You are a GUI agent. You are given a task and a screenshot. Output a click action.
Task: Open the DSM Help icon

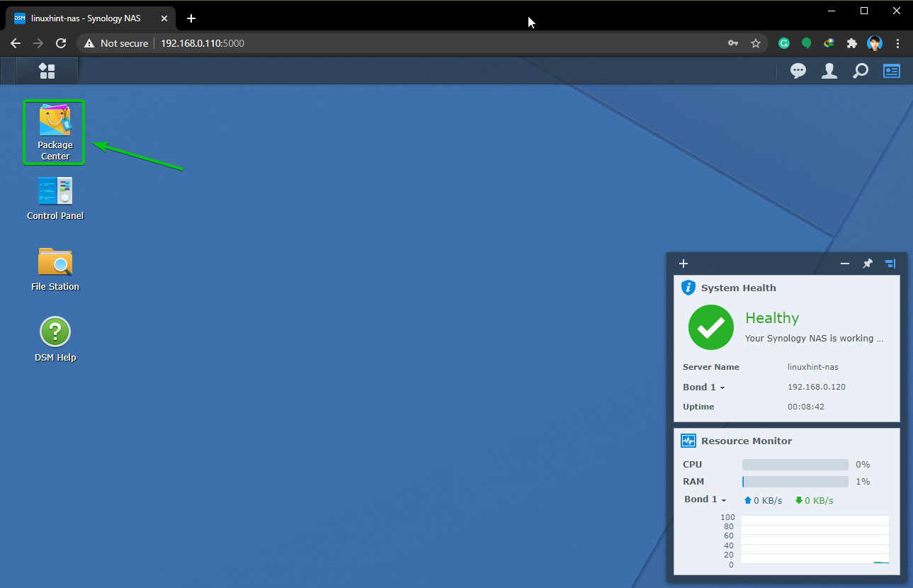point(55,340)
